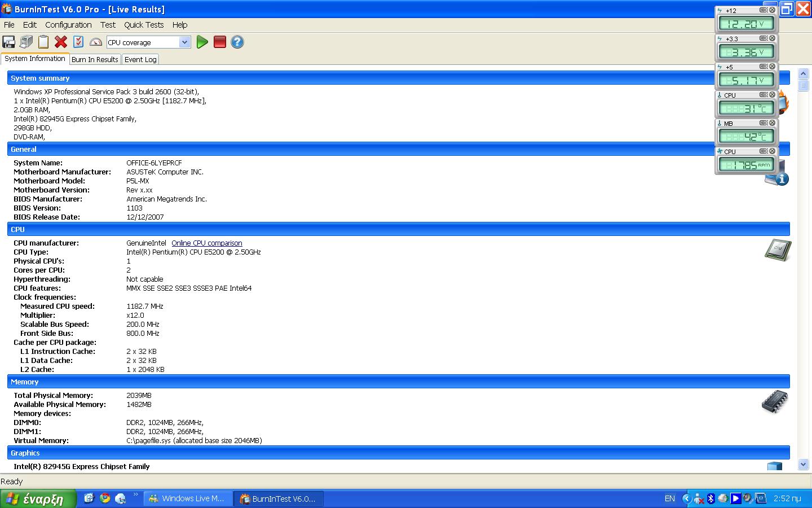Click the 12.20 V readout display
812x508 pixels.
(747, 24)
